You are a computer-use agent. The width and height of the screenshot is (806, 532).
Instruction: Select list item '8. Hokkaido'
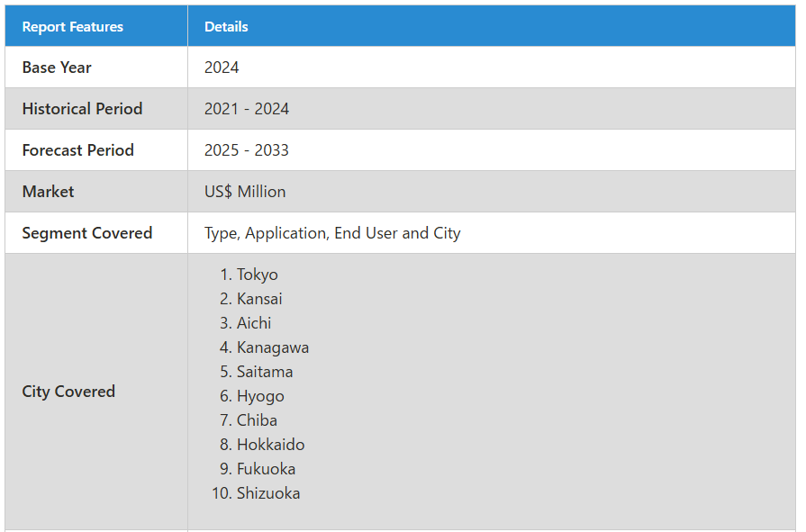pyautogui.click(x=262, y=445)
